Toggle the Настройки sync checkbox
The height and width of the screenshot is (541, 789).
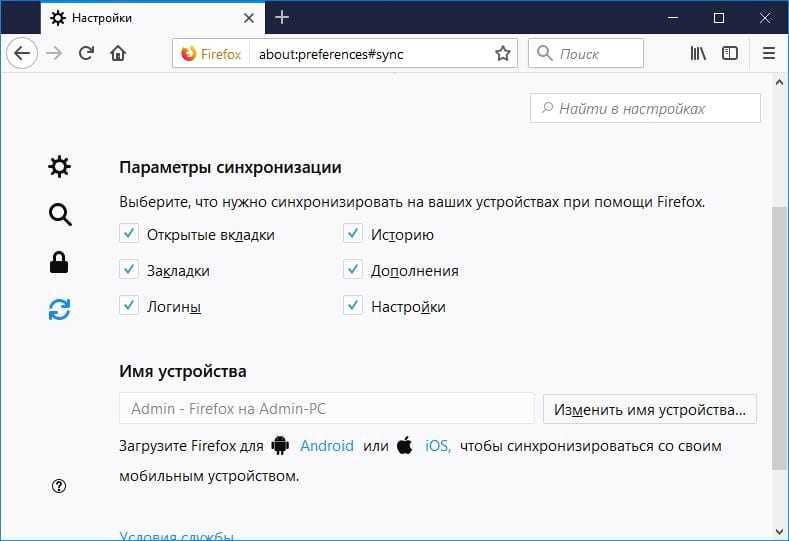[353, 305]
